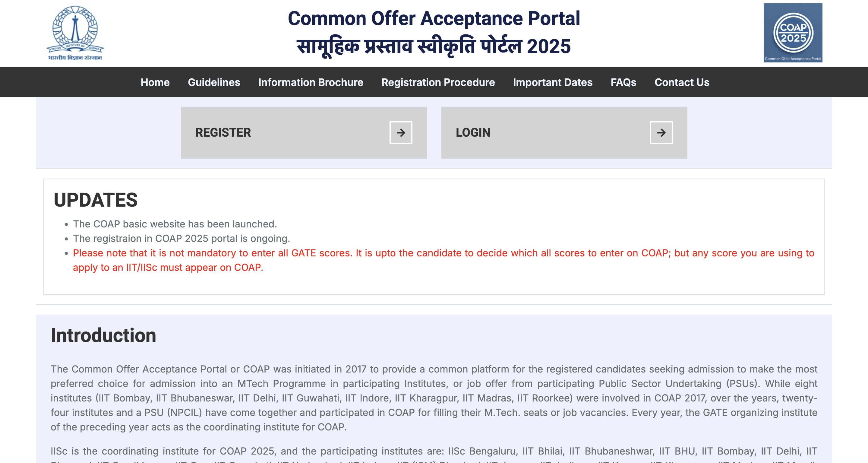
Task: Click the arrow icon in the REGISTER card
Action: [401, 132]
